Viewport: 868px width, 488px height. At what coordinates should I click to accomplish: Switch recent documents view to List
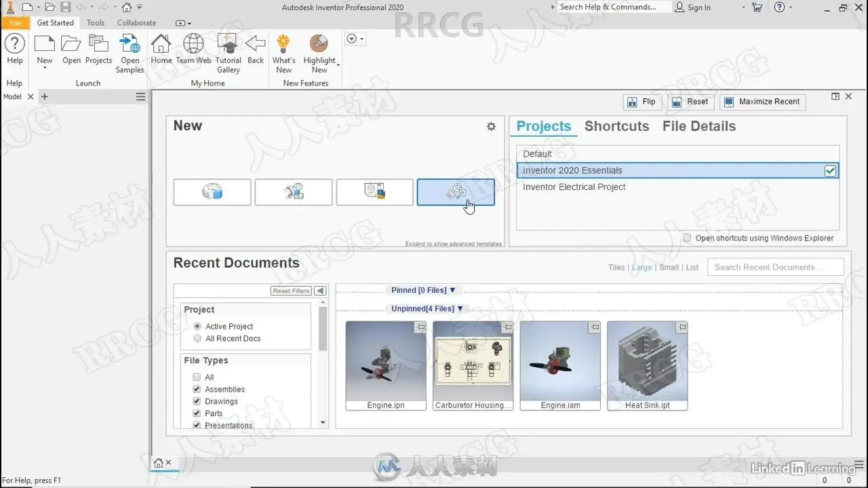(692, 268)
